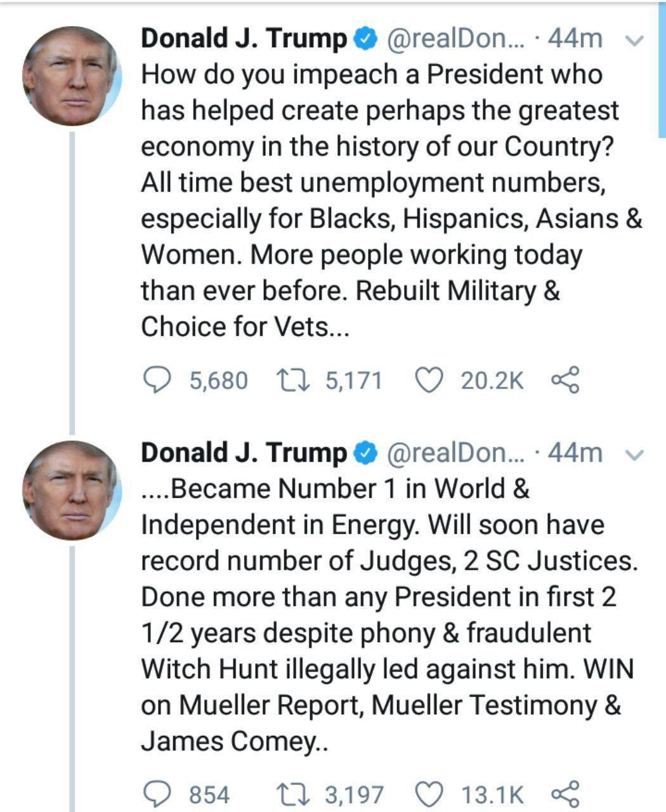Open profile avatar beside the second tweet
Image resolution: width=666 pixels, height=812 pixels.
[x=71, y=490]
